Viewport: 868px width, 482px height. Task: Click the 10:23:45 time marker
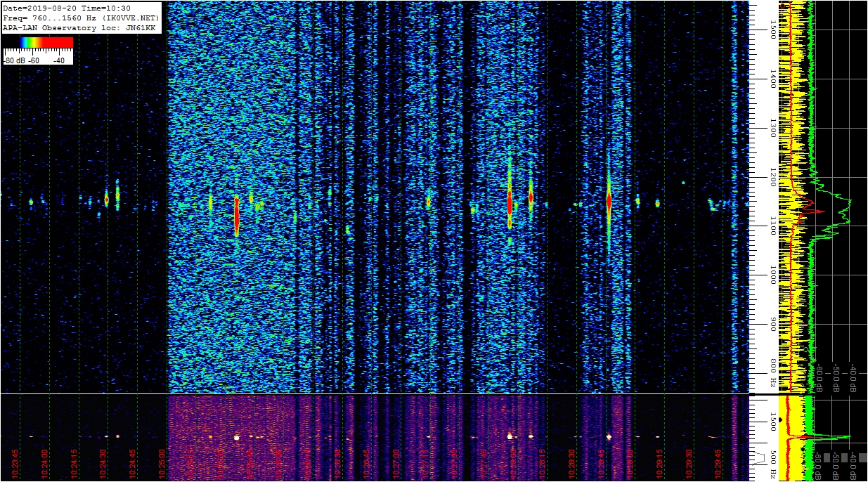[15, 465]
